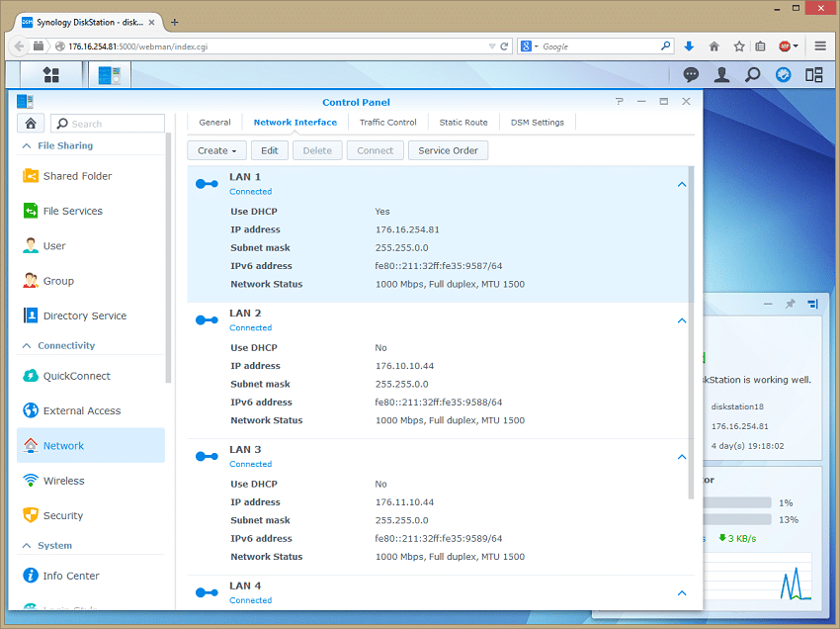The image size is (840, 629).
Task: Open the DSM user options icon
Action: point(721,74)
